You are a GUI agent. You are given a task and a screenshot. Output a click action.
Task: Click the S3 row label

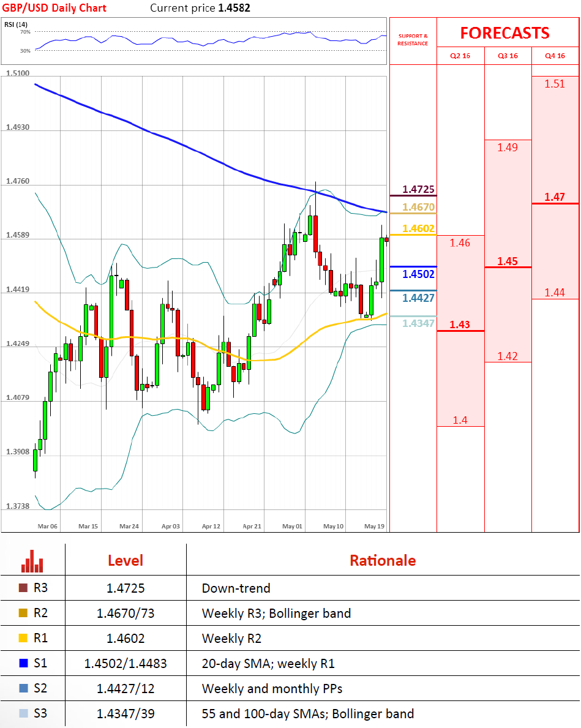[x=40, y=713]
